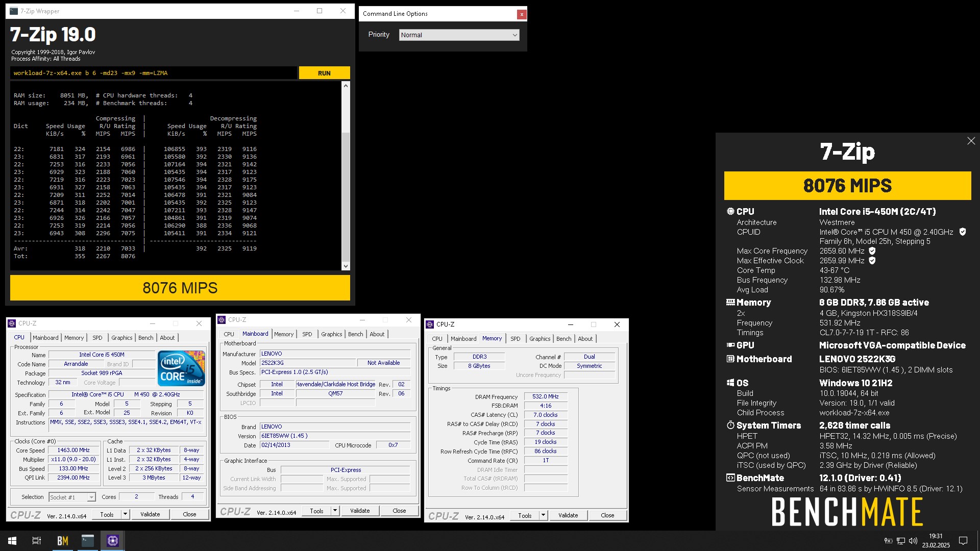Click the Code Name field Arrandale
The height and width of the screenshot is (551, 980).
[76, 364]
